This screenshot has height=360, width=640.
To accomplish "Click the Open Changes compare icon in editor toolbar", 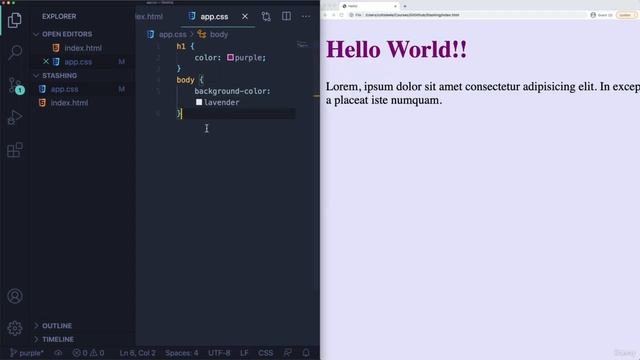I will (266, 16).
